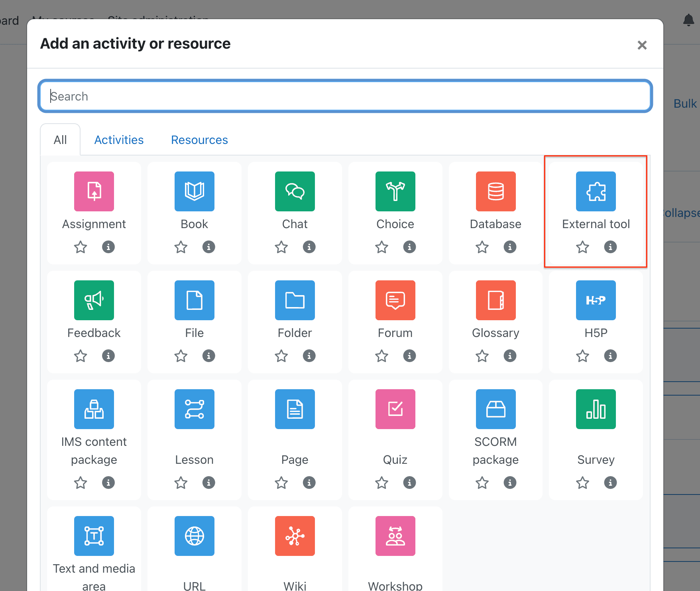Add a Wiki activity
This screenshot has height=591, width=700.
click(295, 536)
